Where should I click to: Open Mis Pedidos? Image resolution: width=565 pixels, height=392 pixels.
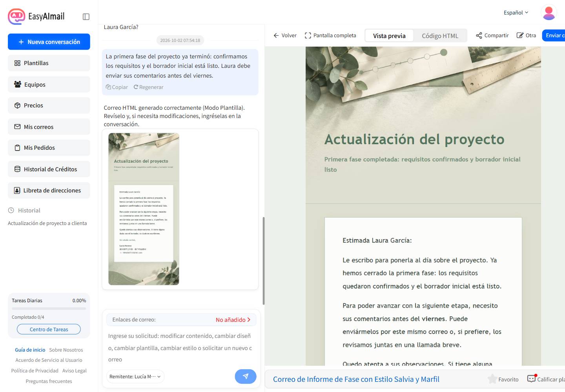pos(49,148)
